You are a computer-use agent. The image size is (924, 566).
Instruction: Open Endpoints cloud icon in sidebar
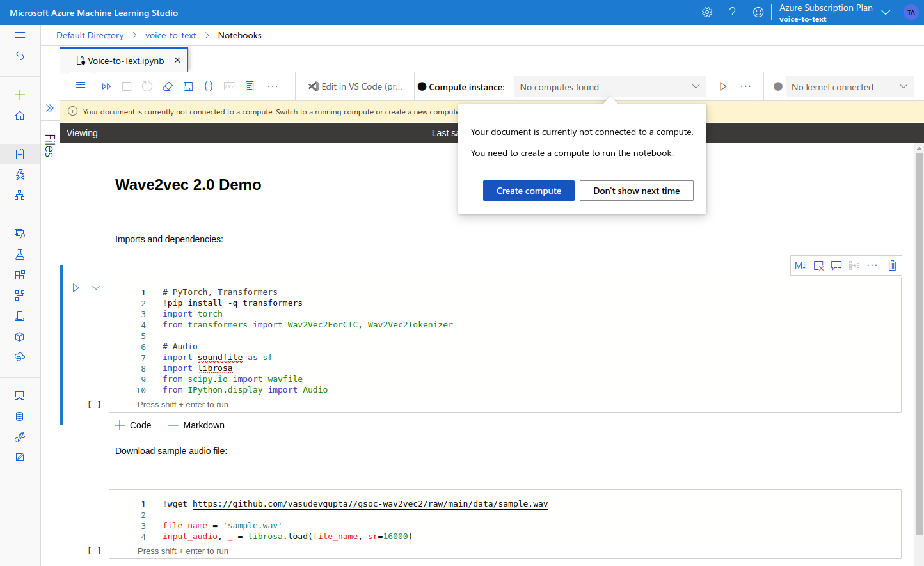(20, 357)
